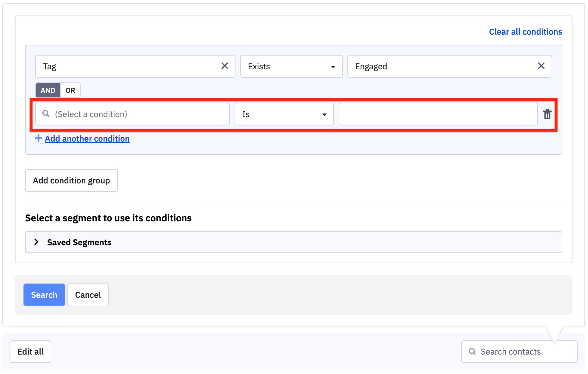Expand the Saved Segments section

tap(294, 242)
